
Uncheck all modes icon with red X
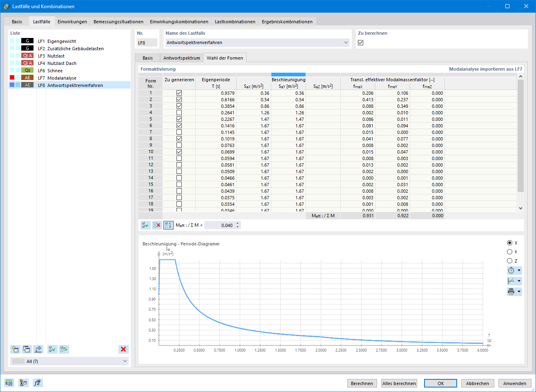[157, 225]
